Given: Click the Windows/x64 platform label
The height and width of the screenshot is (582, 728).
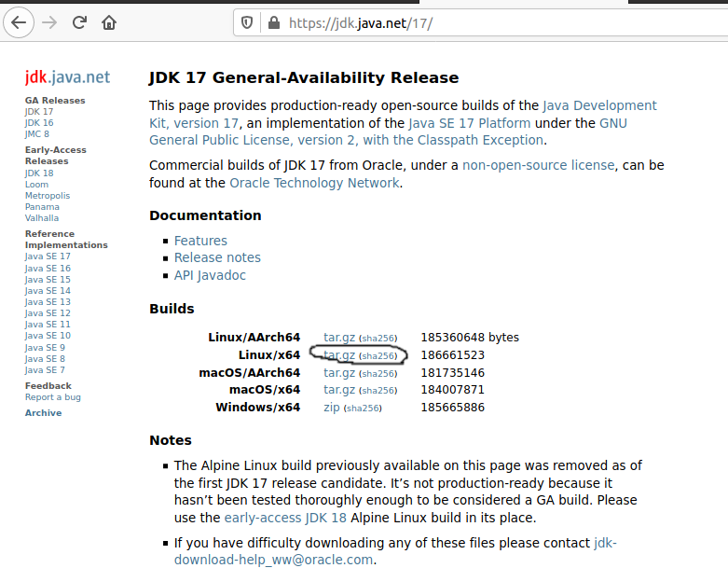Looking at the screenshot, I should click(258, 408).
